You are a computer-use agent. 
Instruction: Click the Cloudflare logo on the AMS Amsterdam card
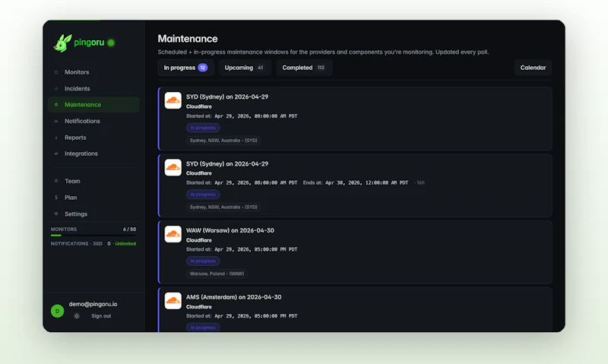[173, 301]
